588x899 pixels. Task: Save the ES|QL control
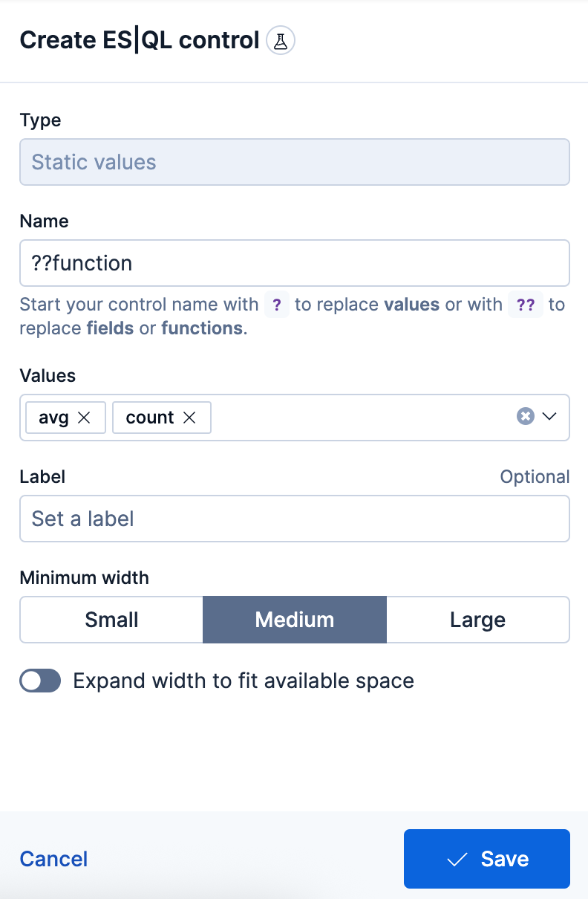[x=486, y=858]
